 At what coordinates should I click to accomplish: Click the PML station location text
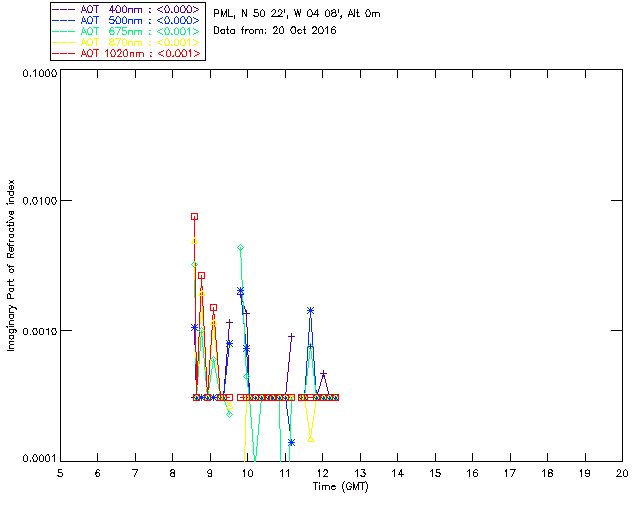pos(297,14)
